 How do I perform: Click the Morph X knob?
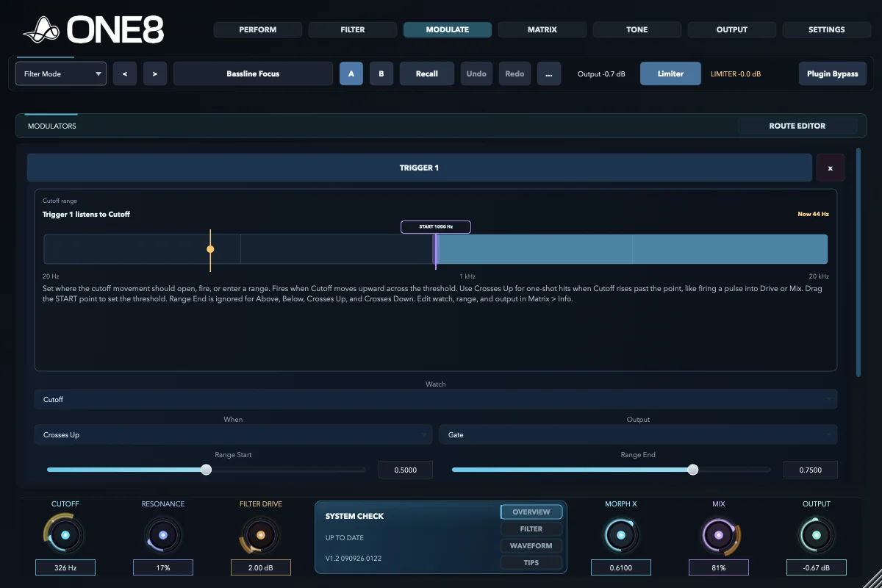pyautogui.click(x=621, y=535)
